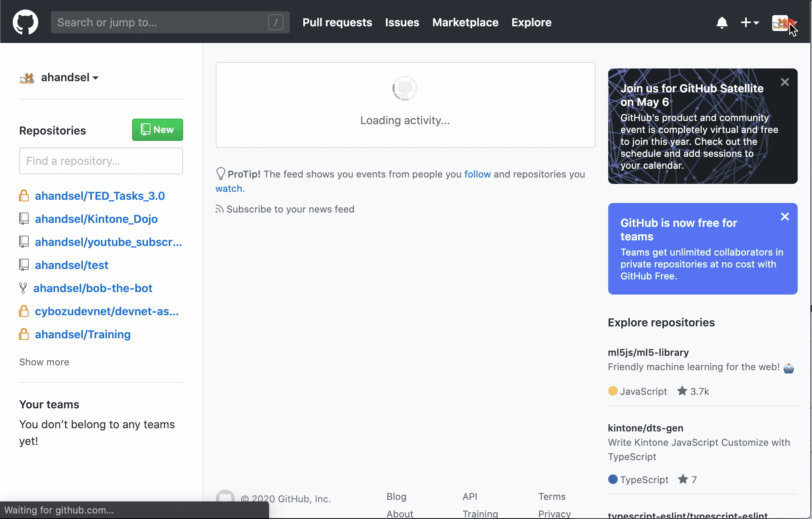Click Show more under the repositories list
The height and width of the screenshot is (519, 812).
click(x=44, y=362)
